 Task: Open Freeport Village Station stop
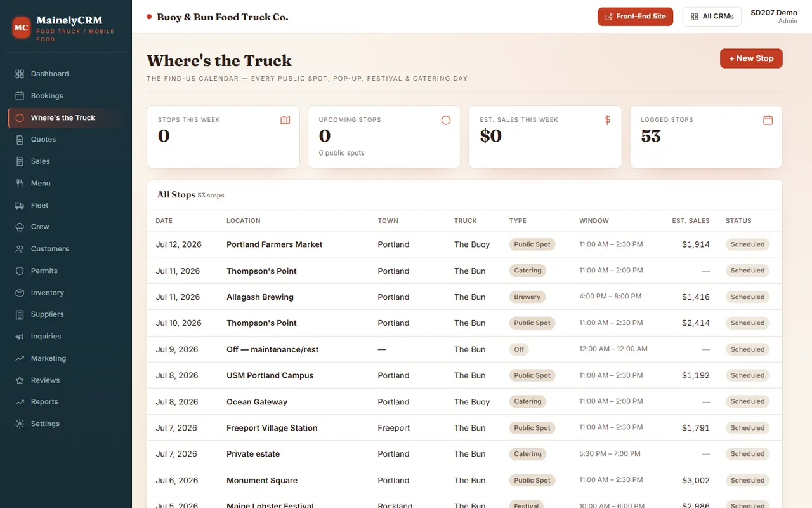pyautogui.click(x=272, y=428)
